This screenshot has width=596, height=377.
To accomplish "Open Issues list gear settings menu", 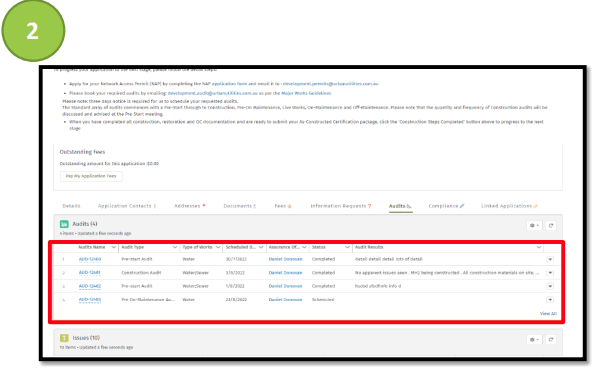I will 534,339.
